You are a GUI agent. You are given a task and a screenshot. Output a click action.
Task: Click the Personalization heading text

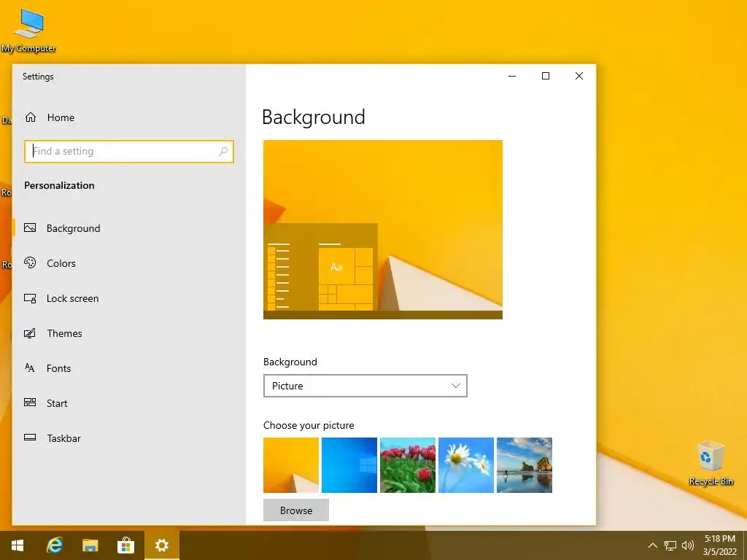[x=59, y=185]
